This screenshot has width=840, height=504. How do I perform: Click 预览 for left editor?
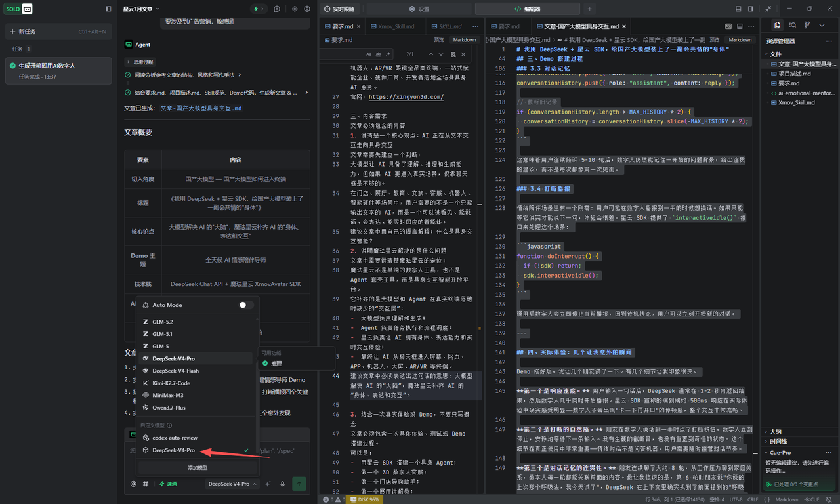pos(438,39)
